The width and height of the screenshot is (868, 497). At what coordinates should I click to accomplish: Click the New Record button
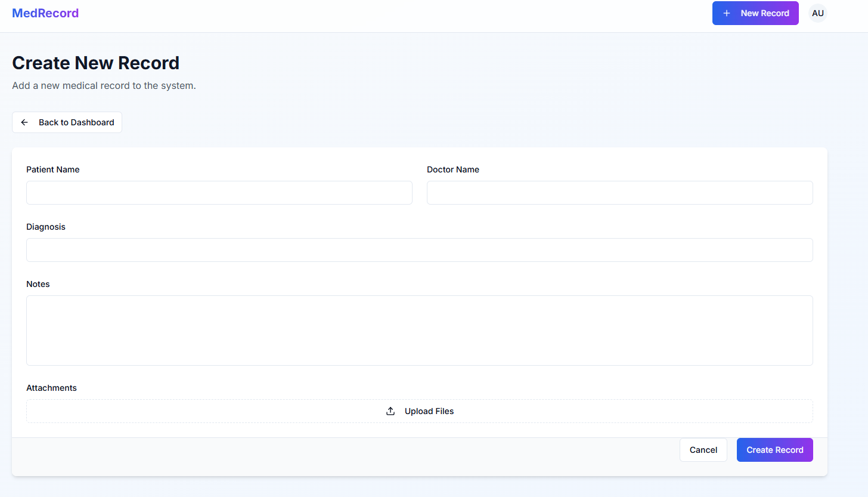755,13
